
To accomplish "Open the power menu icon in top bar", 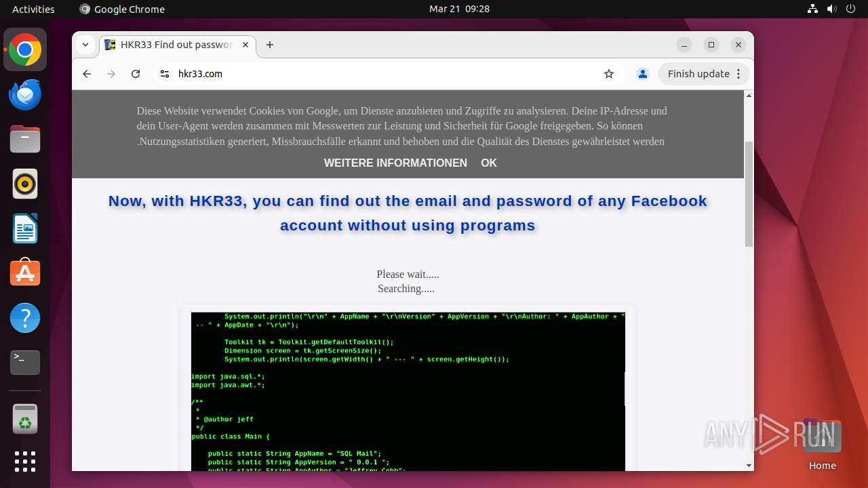I will (851, 9).
